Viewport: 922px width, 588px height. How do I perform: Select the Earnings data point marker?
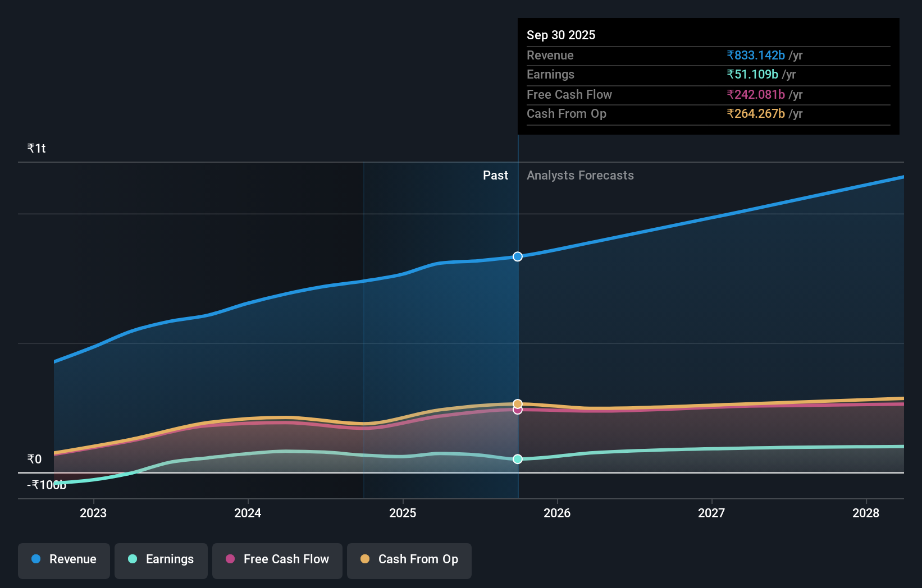coord(517,459)
